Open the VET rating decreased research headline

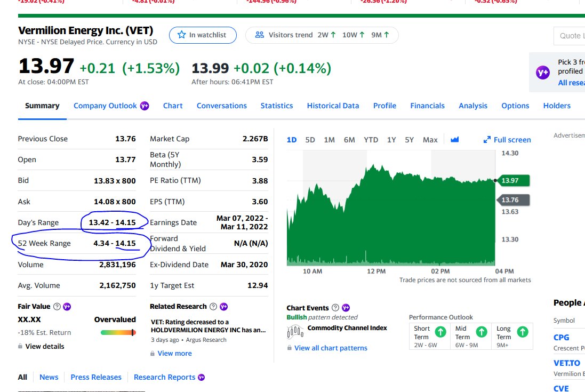(x=208, y=326)
